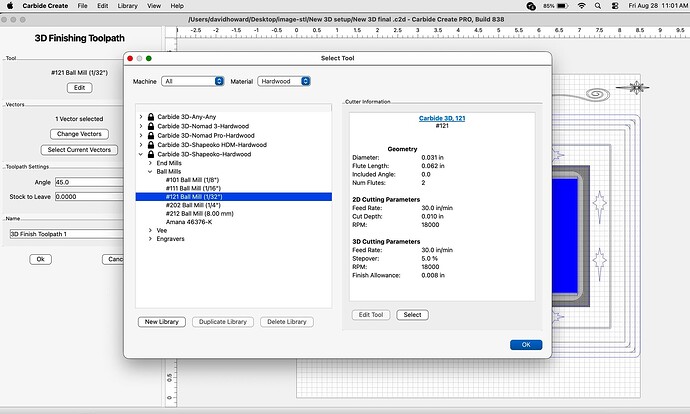Image resolution: width=690 pixels, height=414 pixels.
Task: Click the toolpath Name field
Action: (x=66, y=234)
